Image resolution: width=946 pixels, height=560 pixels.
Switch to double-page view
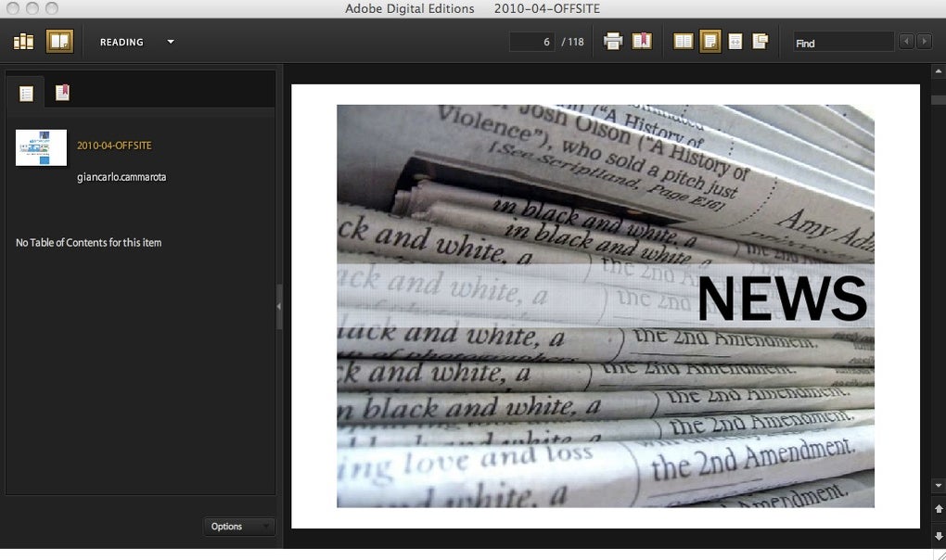(683, 42)
